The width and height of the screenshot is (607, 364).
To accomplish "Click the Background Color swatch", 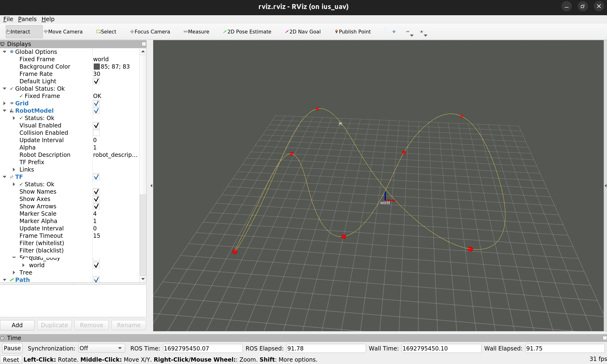I will (x=96, y=66).
